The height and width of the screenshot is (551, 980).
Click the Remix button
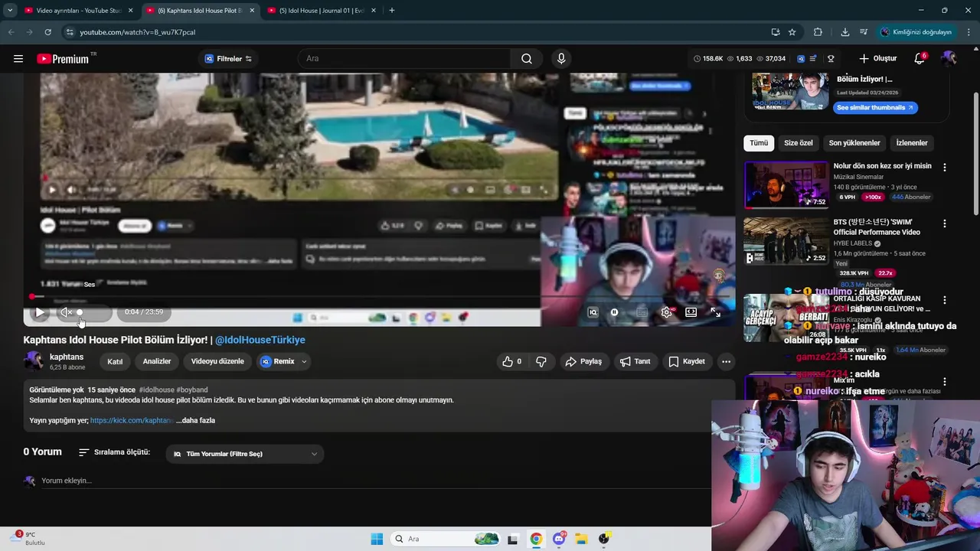point(277,361)
